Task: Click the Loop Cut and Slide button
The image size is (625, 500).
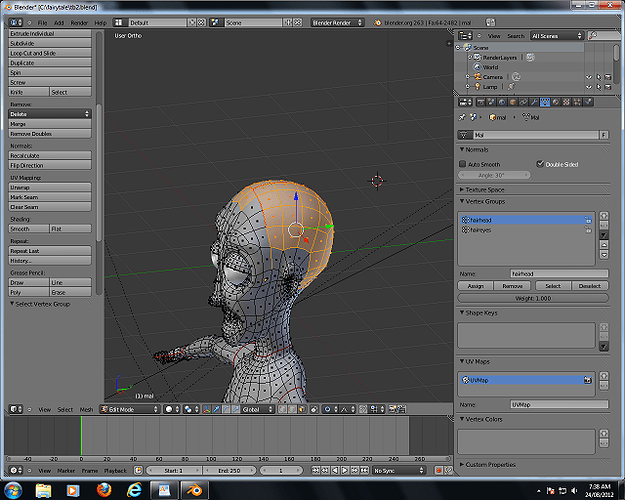Action: tap(50, 53)
